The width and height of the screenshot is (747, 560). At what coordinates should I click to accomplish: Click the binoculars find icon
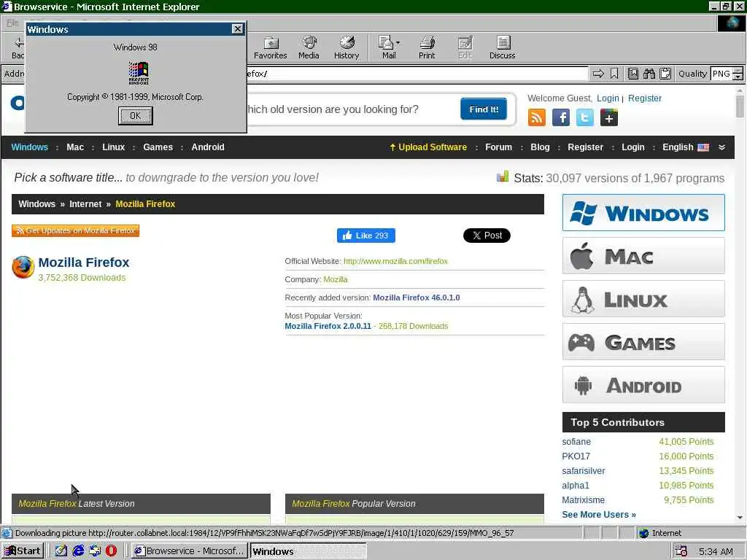649,74
